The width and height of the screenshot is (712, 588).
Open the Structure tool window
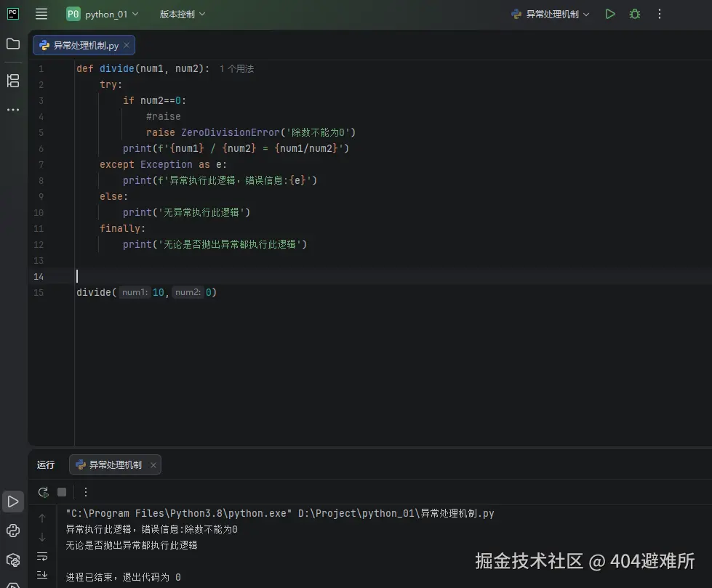click(x=13, y=81)
